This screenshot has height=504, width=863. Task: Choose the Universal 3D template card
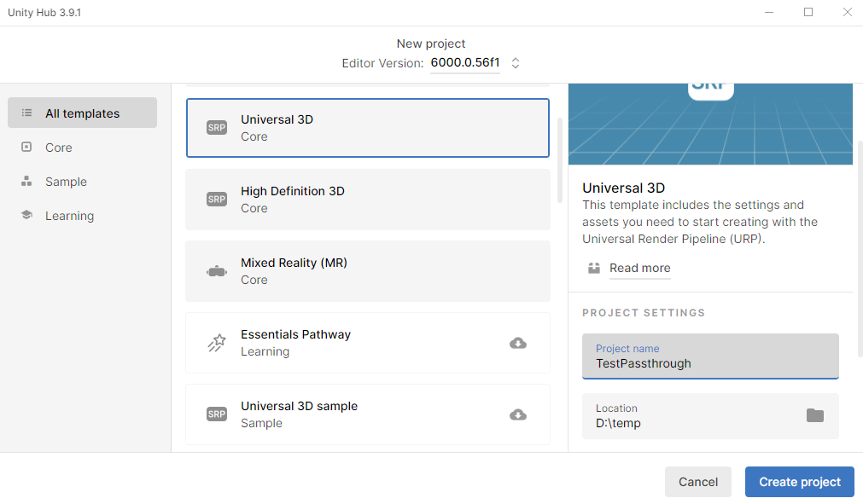pyautogui.click(x=368, y=128)
